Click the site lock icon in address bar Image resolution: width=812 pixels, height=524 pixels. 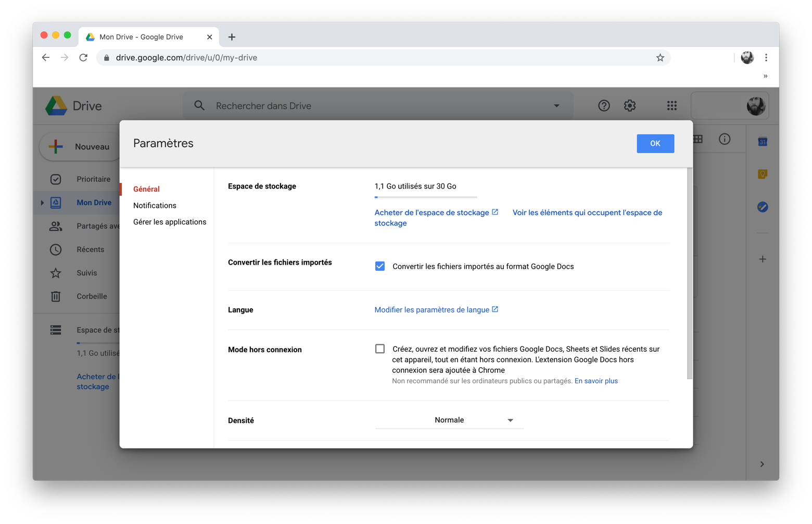coord(107,58)
